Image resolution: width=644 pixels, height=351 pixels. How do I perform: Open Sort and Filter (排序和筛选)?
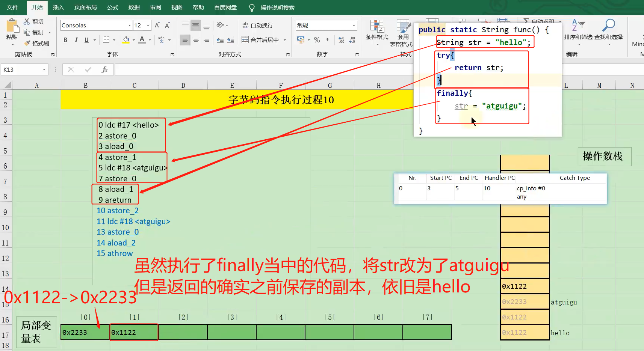point(578,33)
